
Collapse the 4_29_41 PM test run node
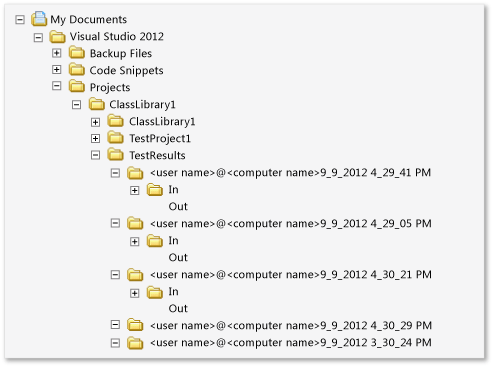click(115, 173)
